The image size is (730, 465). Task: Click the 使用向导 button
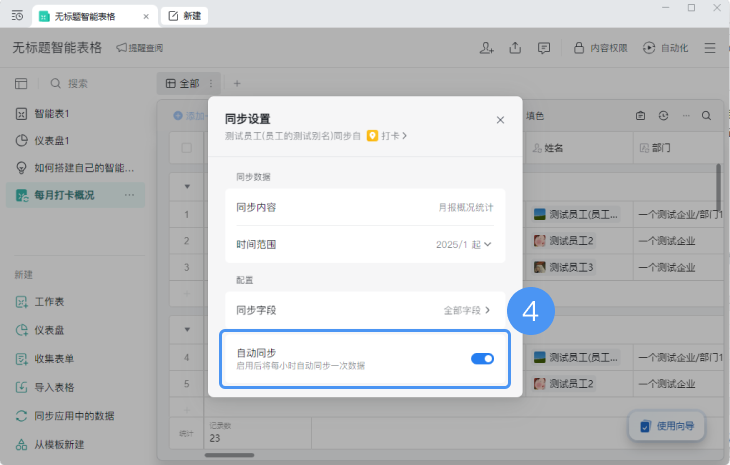coord(667,426)
